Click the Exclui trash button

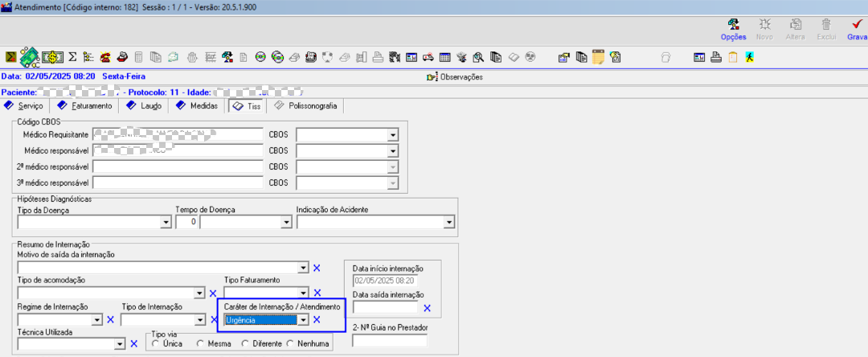826,29
